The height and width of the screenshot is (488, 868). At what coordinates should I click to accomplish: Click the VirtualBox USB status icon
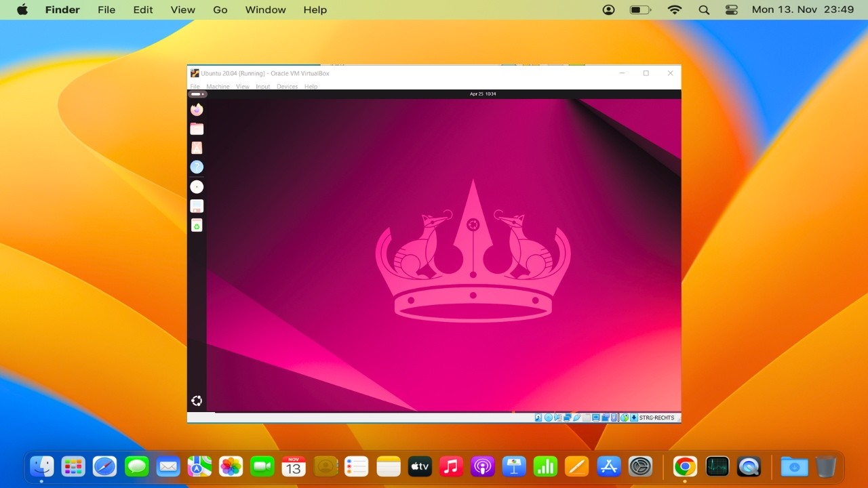click(577, 418)
